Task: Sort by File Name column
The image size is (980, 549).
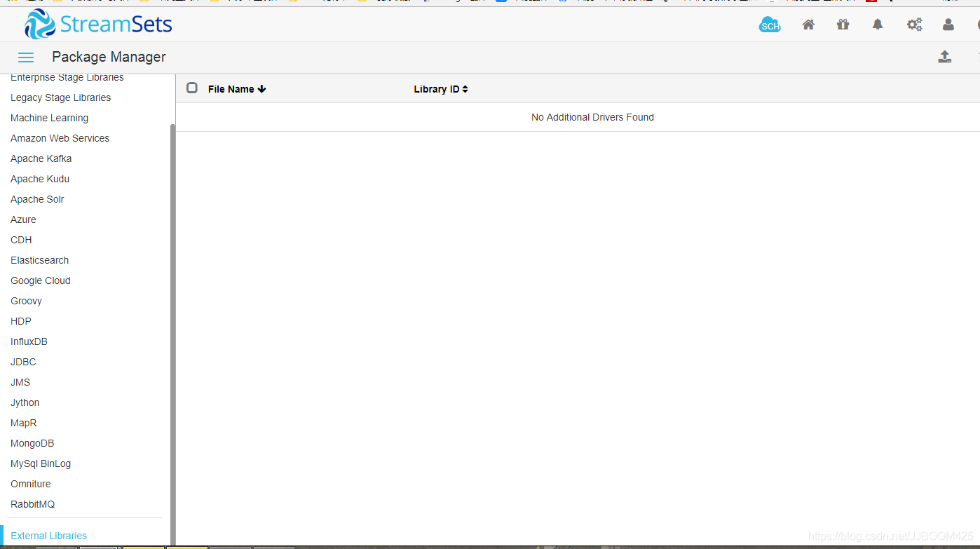Action: [237, 89]
